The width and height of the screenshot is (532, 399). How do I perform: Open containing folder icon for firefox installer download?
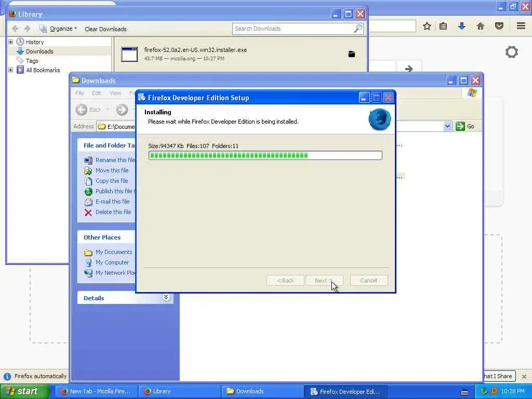[352, 54]
